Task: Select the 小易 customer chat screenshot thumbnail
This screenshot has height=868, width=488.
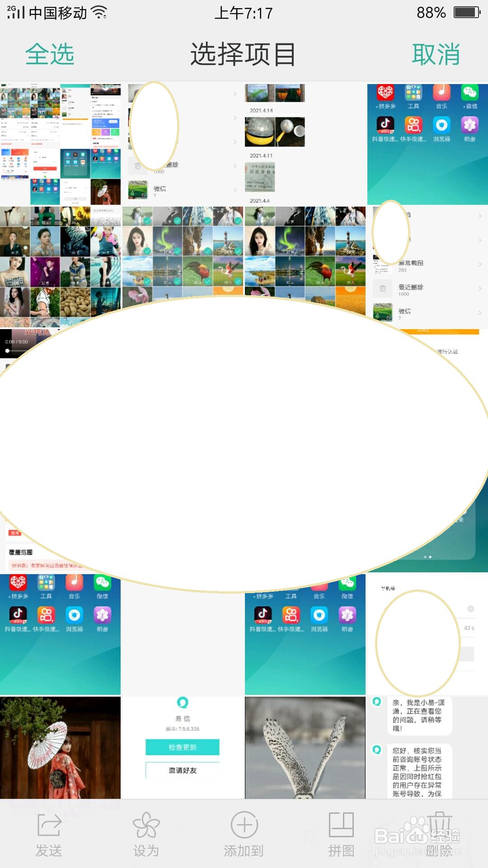Action: pyautogui.click(x=427, y=748)
